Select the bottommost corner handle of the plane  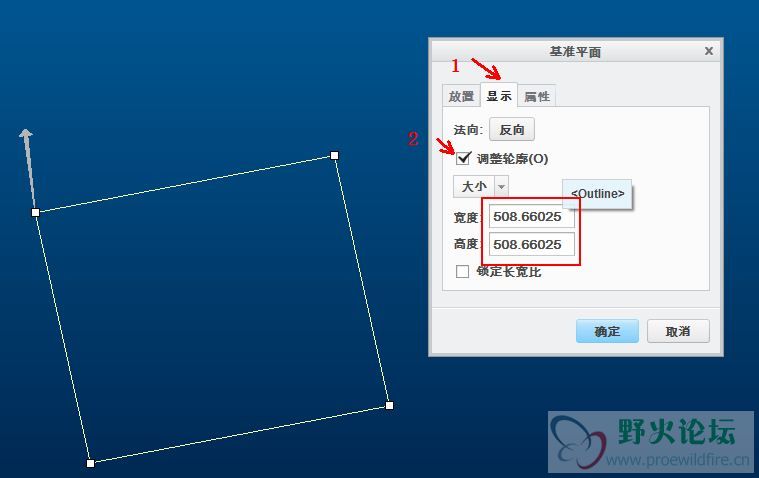pyautogui.click(x=90, y=463)
